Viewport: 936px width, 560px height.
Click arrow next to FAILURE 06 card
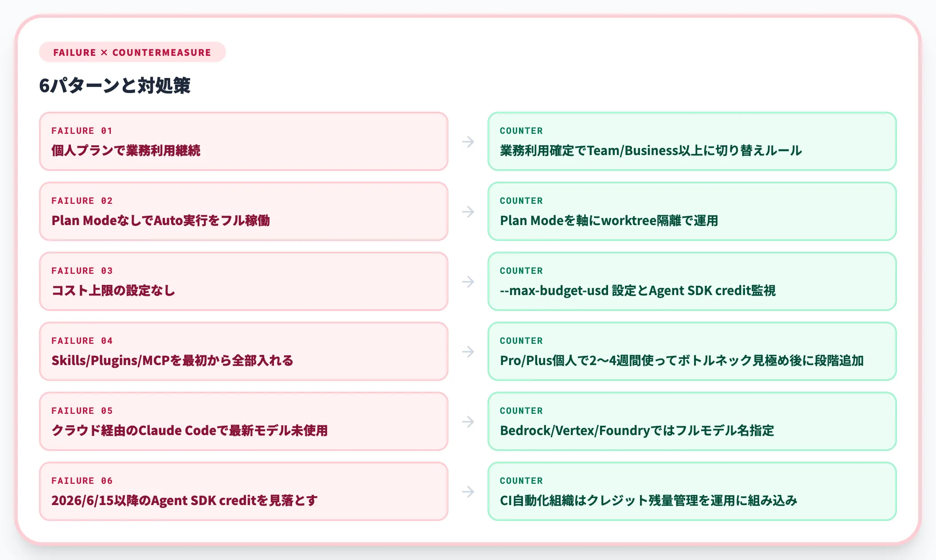pyautogui.click(x=468, y=492)
